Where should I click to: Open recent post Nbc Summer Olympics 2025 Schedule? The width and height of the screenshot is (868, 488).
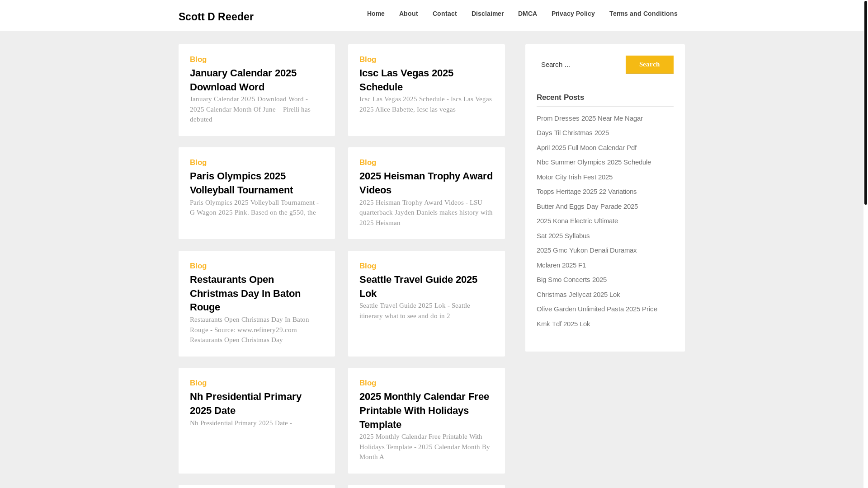594,162
